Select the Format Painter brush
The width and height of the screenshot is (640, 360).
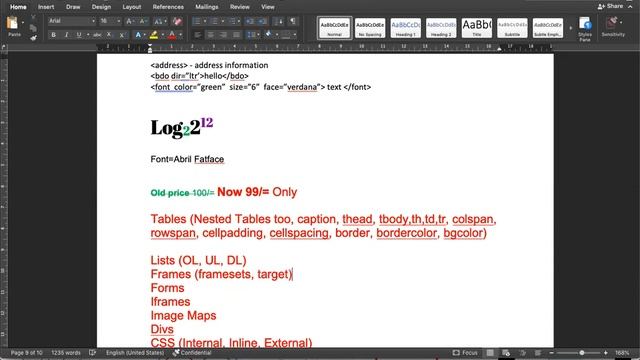pos(33,38)
